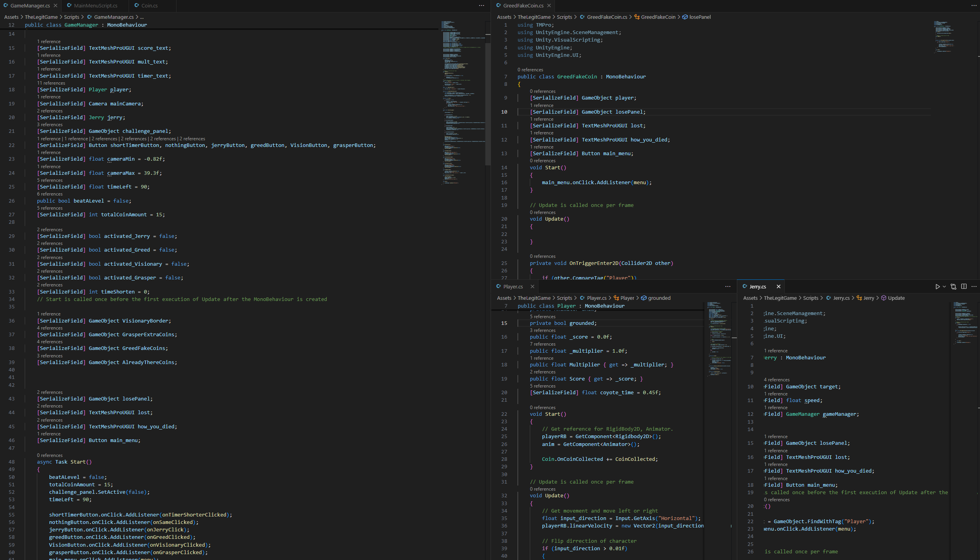Open More Actions ellipsis in GreedFakeCoin.cs editor group
The height and width of the screenshot is (560, 980).
coord(974,5)
